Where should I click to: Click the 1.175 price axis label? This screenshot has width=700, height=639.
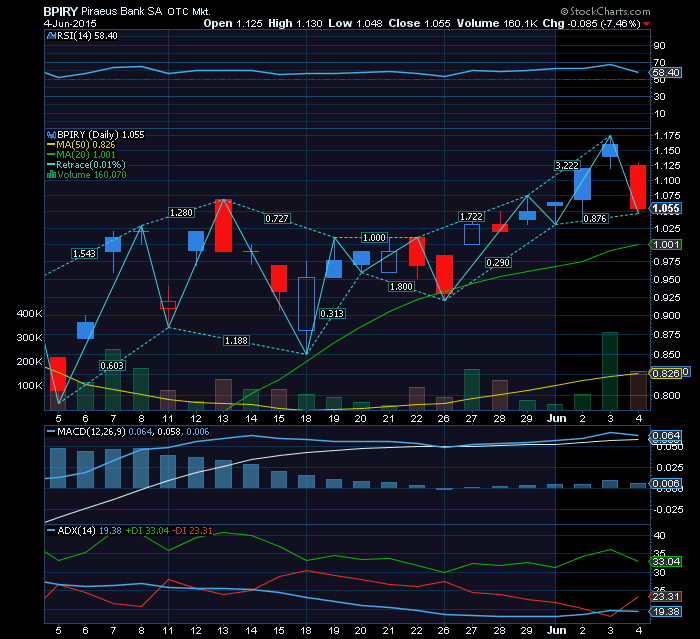667,135
